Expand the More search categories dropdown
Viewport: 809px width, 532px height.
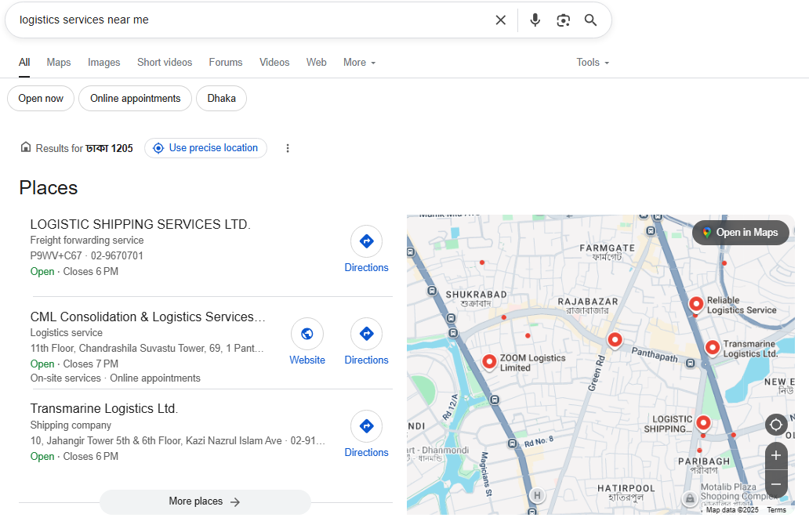pyautogui.click(x=360, y=63)
